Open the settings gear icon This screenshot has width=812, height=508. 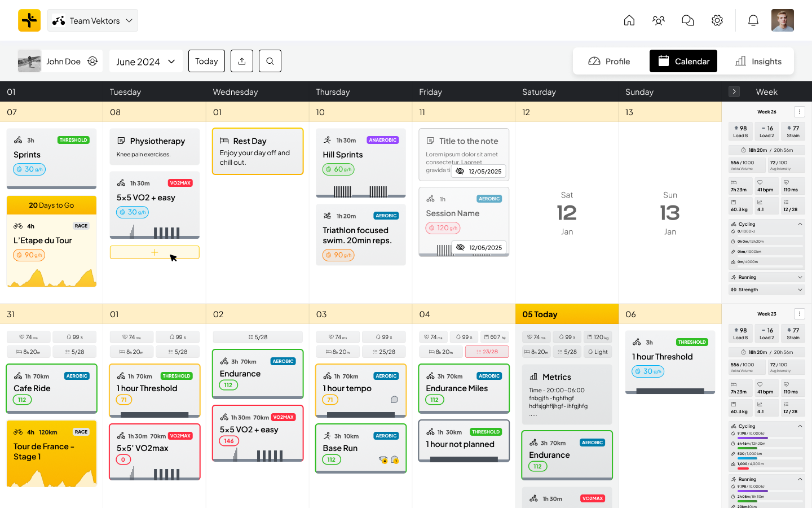click(x=717, y=20)
